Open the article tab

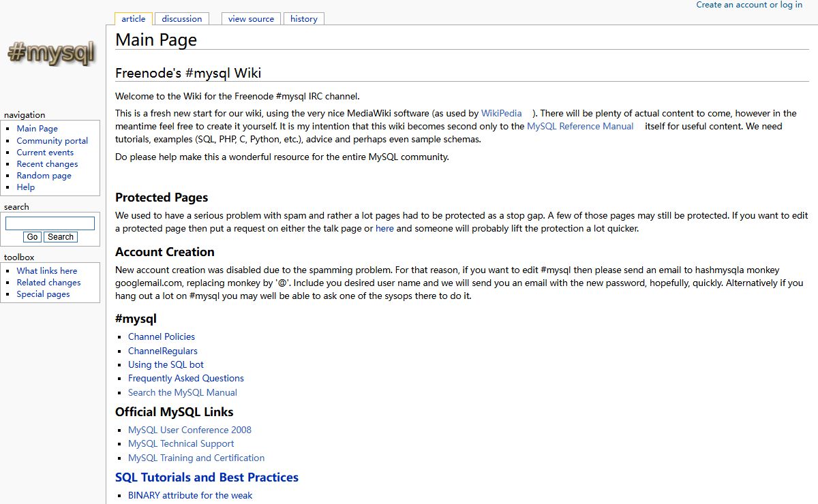(134, 19)
